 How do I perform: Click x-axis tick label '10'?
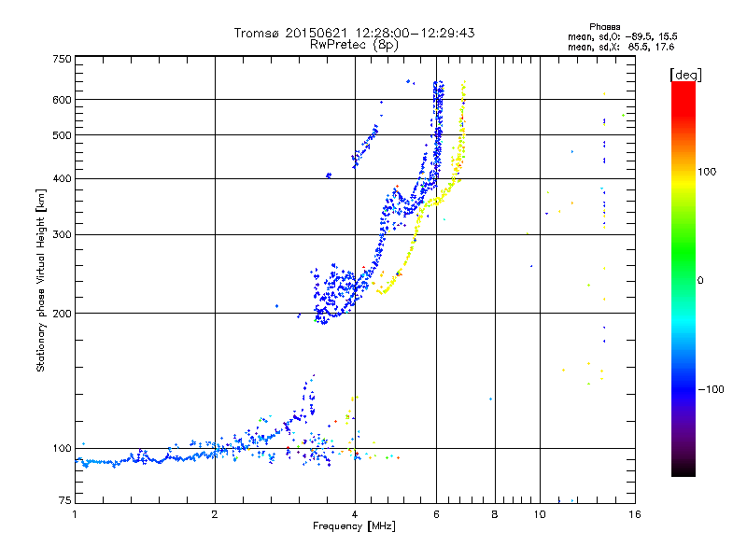click(x=540, y=514)
